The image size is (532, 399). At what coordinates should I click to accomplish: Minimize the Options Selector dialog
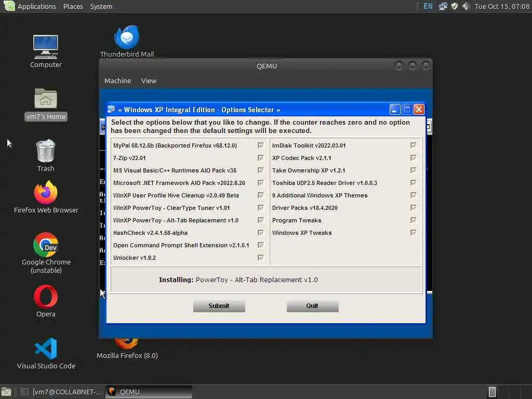coord(395,110)
